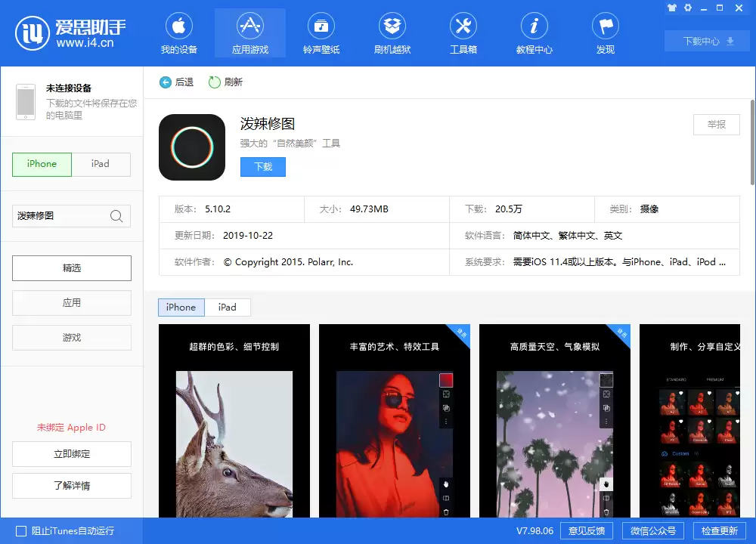Screen dimensions: 756x544
Task: Click the 泼辣修图 app icon
Action: 192,147
